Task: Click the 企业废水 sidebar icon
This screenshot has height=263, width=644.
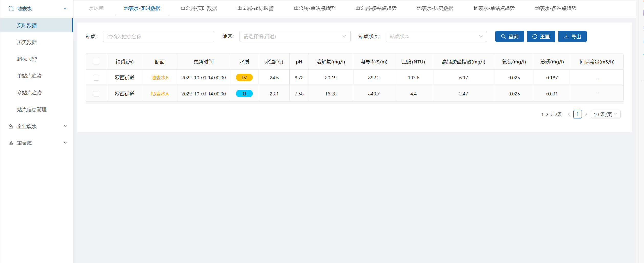Action: 11,126
